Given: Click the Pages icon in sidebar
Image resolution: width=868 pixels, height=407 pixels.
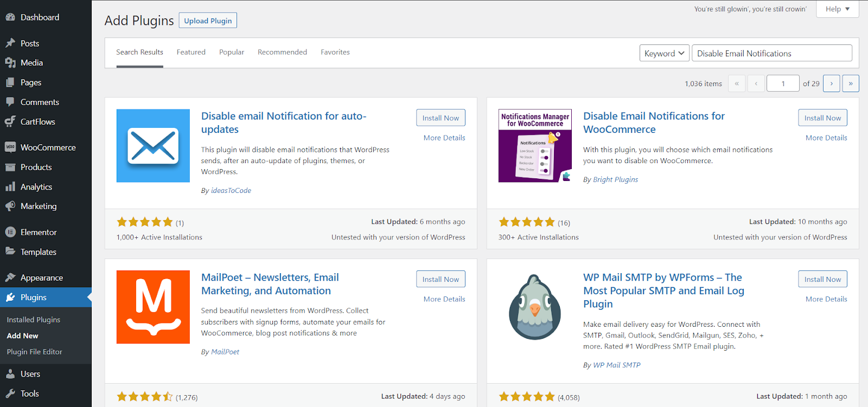Looking at the screenshot, I should (10, 82).
